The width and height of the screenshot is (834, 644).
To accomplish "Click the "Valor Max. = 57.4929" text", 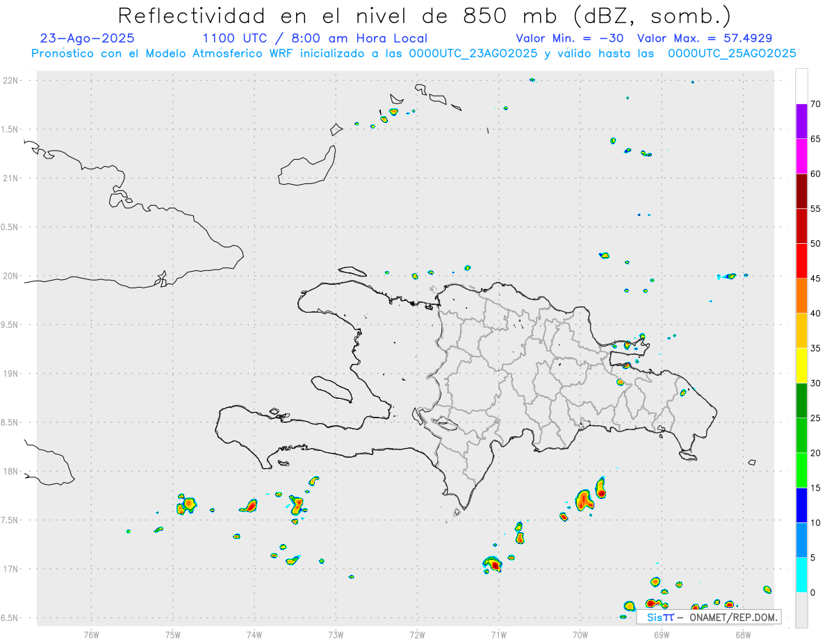I will 705,38.
